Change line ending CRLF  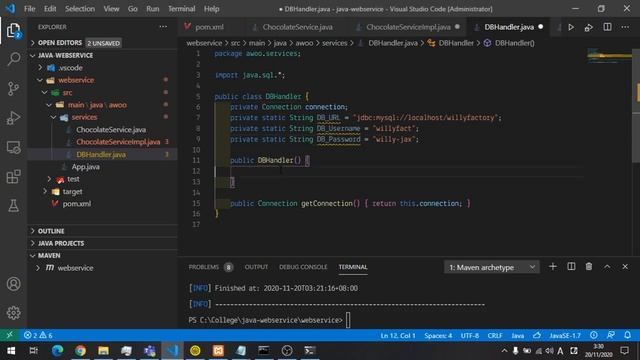point(495,336)
